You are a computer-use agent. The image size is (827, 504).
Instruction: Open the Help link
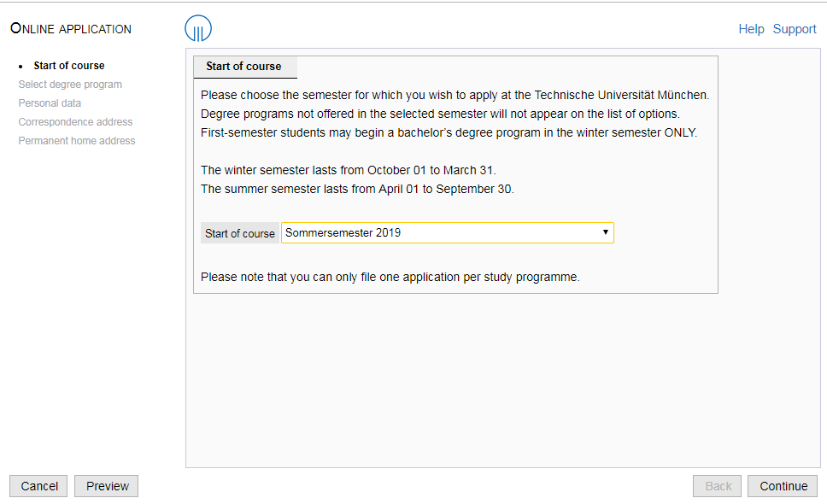coord(751,29)
